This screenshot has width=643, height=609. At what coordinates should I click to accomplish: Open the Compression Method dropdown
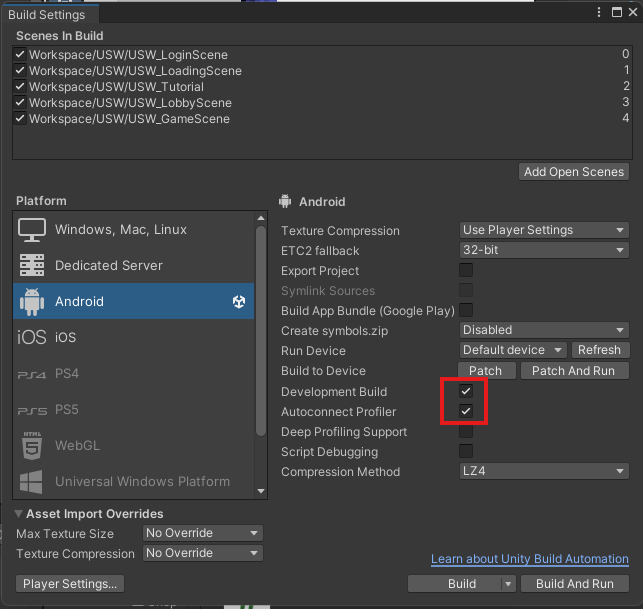point(544,471)
